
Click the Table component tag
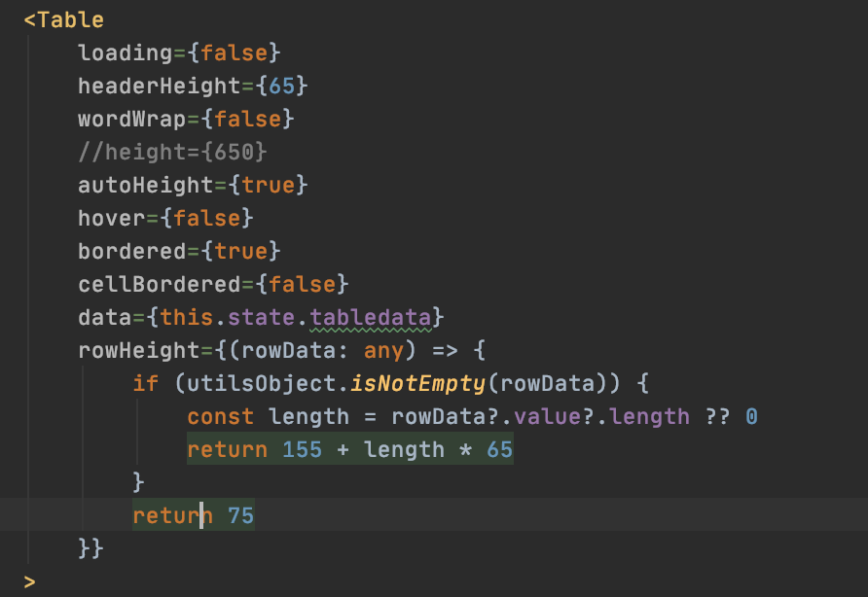pos(63,19)
